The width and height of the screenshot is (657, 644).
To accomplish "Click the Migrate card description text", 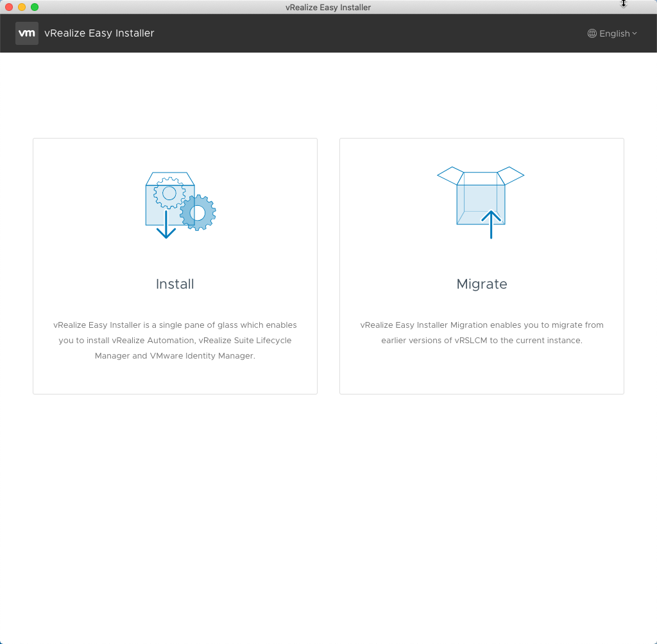I will coord(481,333).
